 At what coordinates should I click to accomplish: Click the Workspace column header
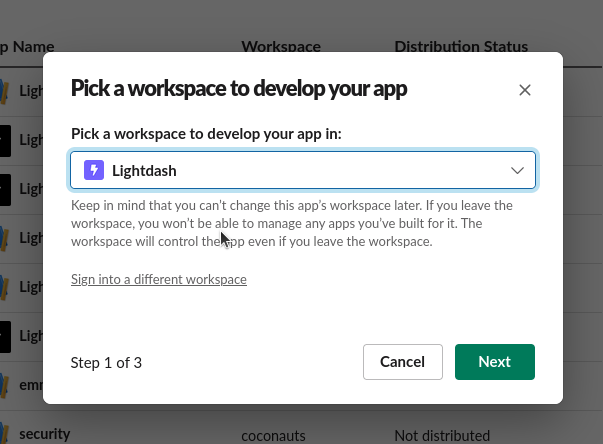(x=281, y=47)
